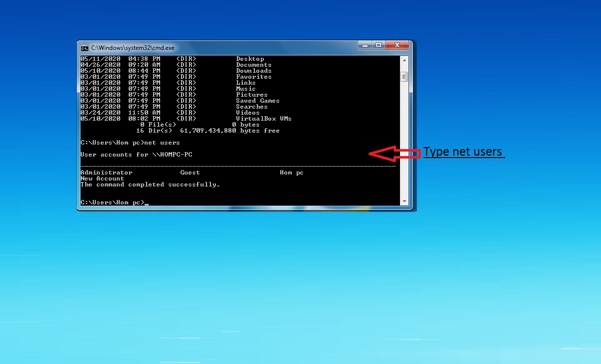Click the Type net users label

coord(463,151)
